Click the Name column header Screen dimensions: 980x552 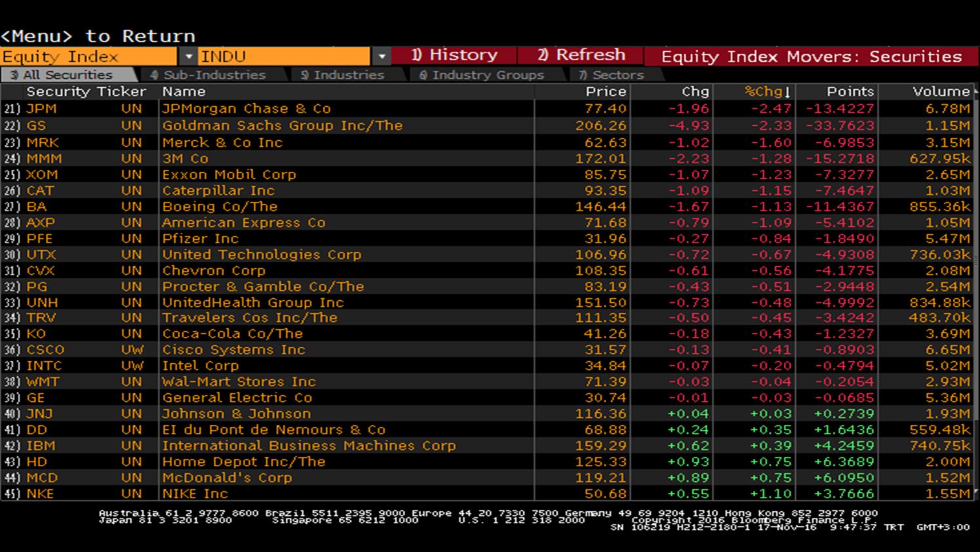[184, 92]
